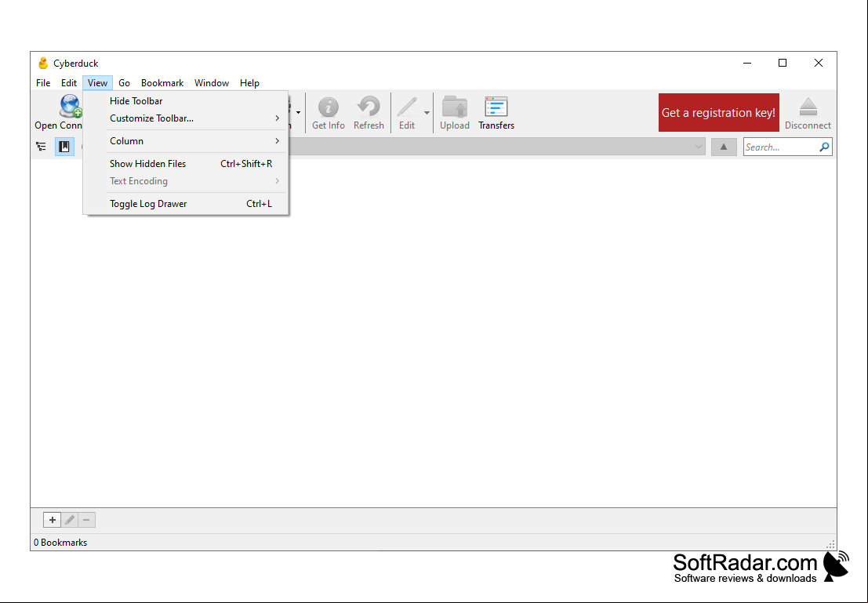Open the Go menu
868x603 pixels.
pyautogui.click(x=124, y=83)
